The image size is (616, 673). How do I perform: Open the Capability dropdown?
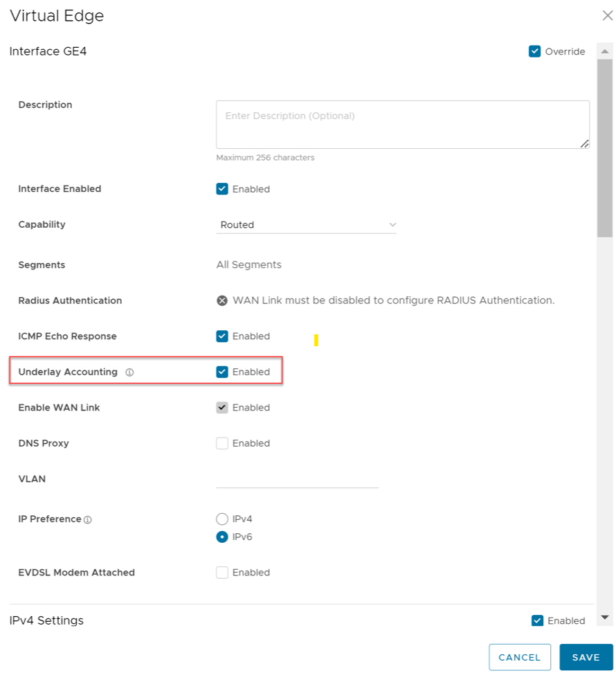(306, 225)
